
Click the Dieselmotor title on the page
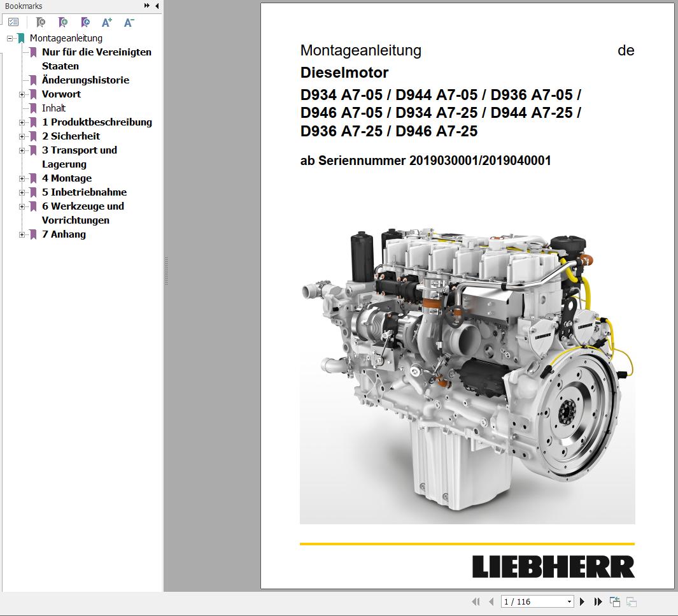click(344, 72)
